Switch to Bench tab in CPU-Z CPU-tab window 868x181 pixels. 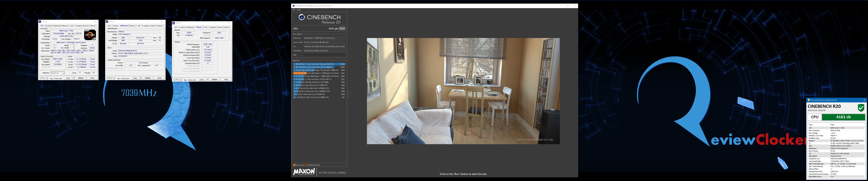coord(87,26)
